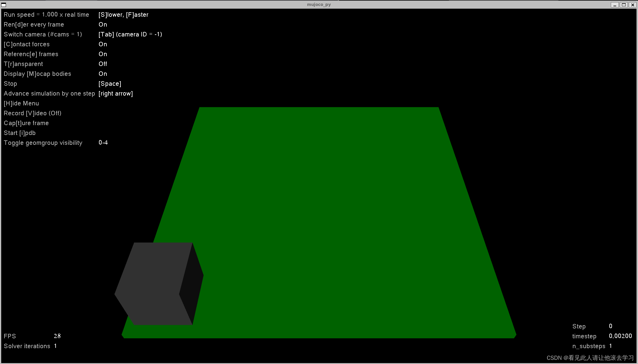Screen dimensions: 638x364
Task: Click the Contact forces On value
Action: tap(103, 44)
